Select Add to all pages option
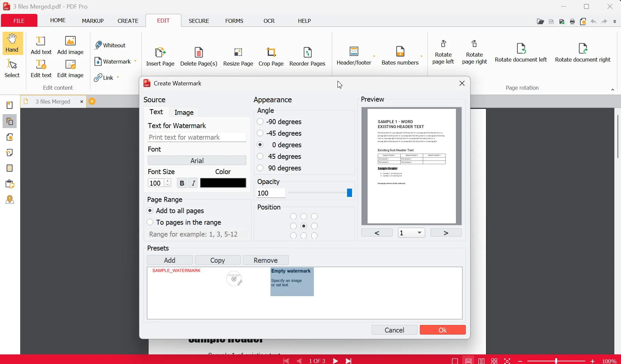 (x=150, y=211)
